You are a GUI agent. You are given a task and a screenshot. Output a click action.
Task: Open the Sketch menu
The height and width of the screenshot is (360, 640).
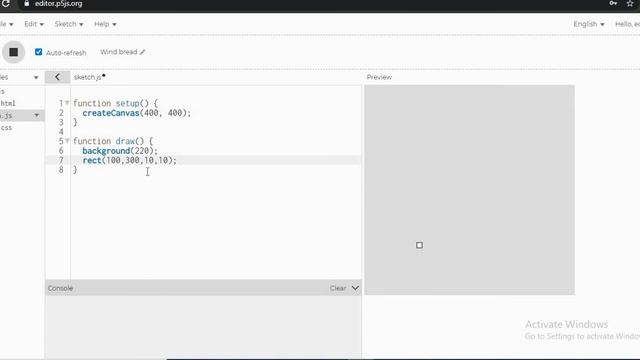[69, 24]
